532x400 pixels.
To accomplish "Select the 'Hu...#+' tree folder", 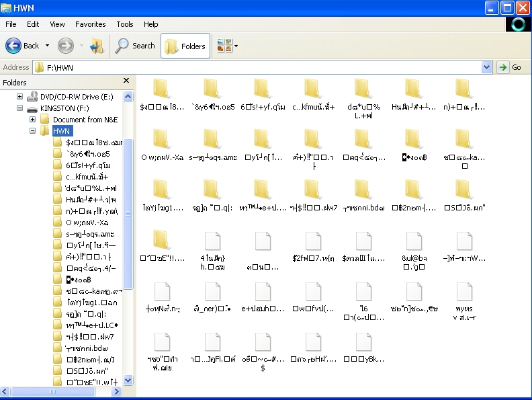I will [x=91, y=200].
